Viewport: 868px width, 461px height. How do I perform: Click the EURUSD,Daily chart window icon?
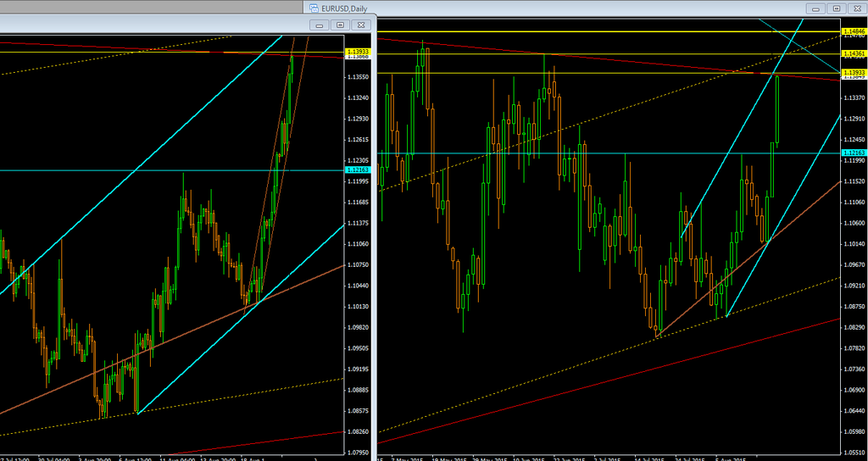point(314,8)
